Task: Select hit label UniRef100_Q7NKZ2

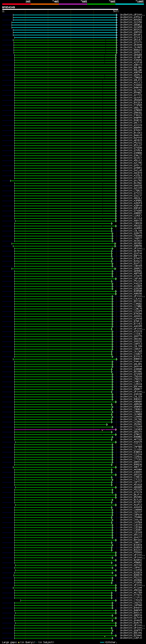Action: pos(131,434)
